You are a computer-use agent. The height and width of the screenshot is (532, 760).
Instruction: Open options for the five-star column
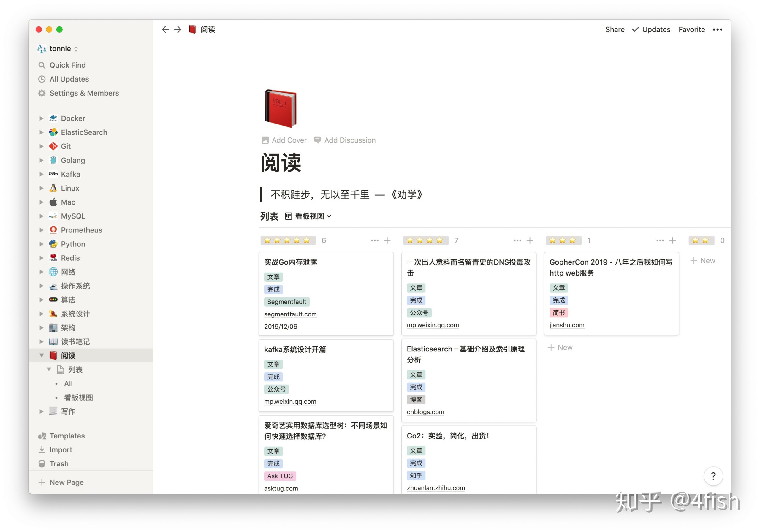[x=374, y=240]
